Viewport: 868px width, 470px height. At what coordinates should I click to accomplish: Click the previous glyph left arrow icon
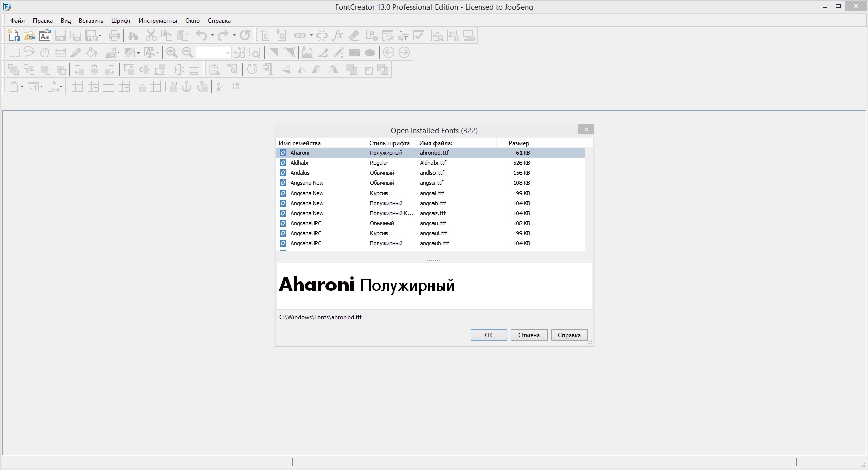[x=388, y=52]
